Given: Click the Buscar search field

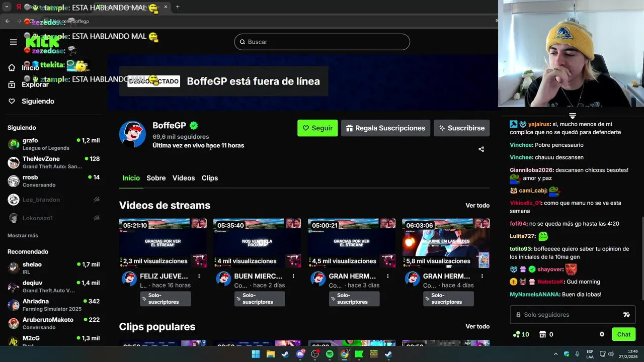Looking at the screenshot, I should coord(322,42).
